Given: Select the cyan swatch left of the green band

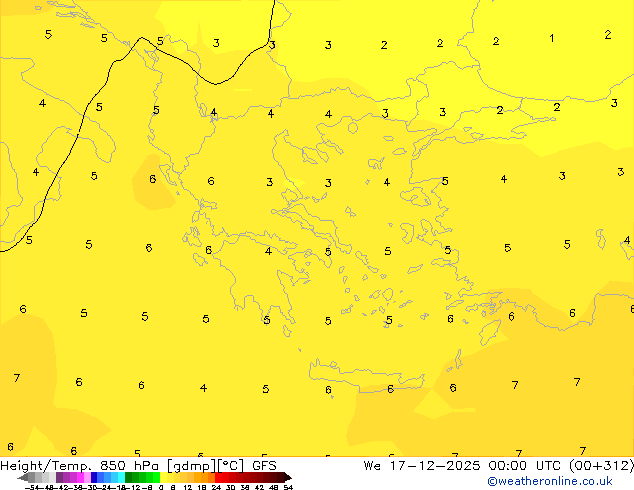Looking at the screenshot, I should click(x=121, y=477).
